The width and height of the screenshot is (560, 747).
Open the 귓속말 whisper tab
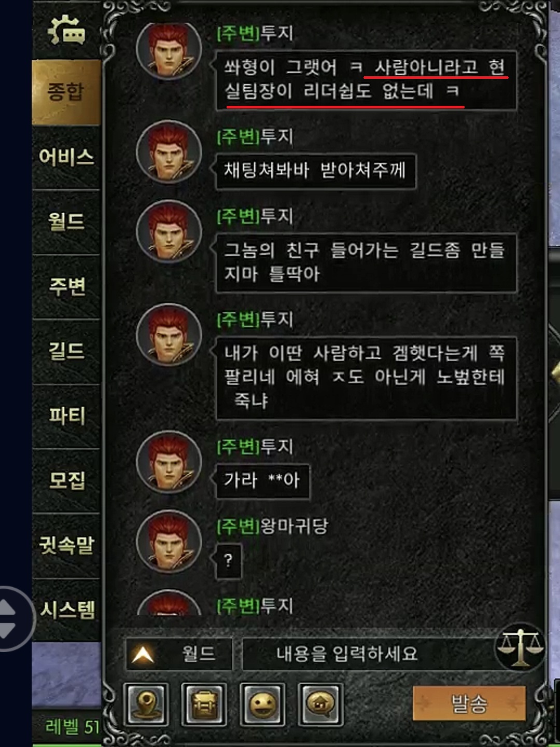(66, 546)
